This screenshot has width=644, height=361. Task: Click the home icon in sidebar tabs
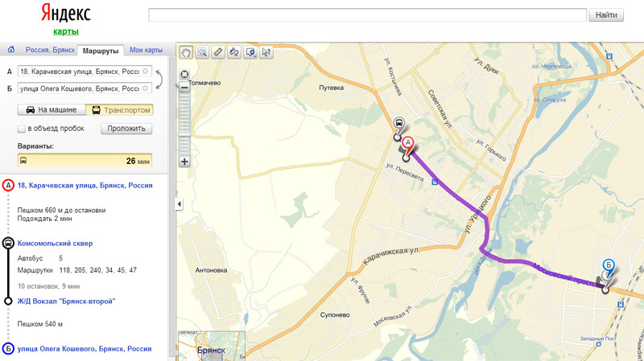10,50
